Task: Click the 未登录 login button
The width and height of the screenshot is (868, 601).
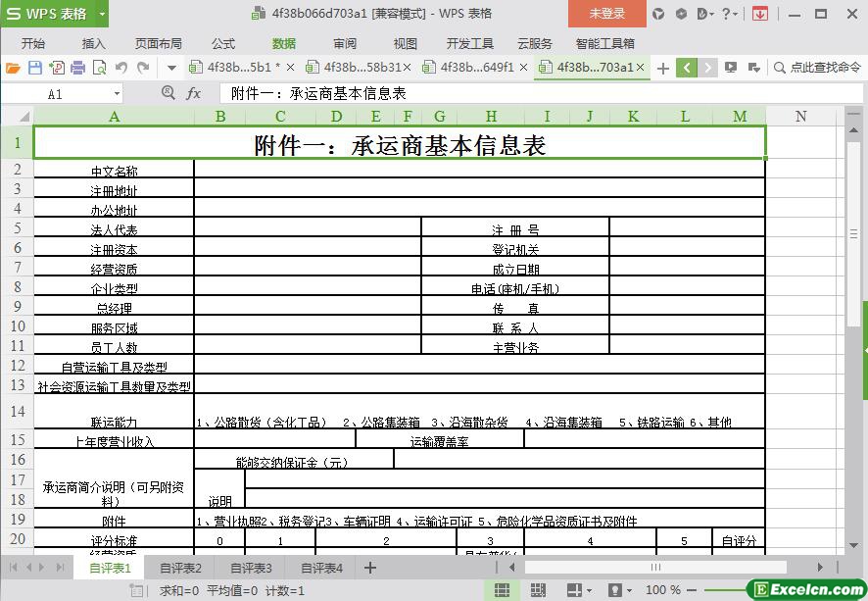Action: tap(606, 14)
